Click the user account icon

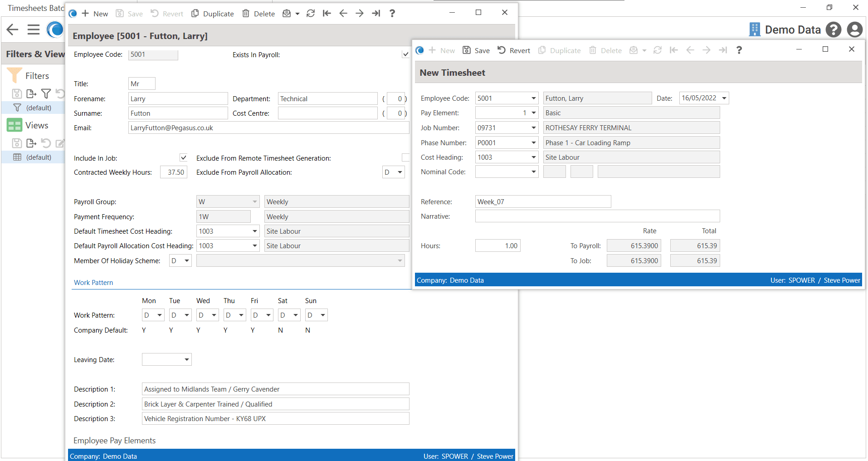854,30
